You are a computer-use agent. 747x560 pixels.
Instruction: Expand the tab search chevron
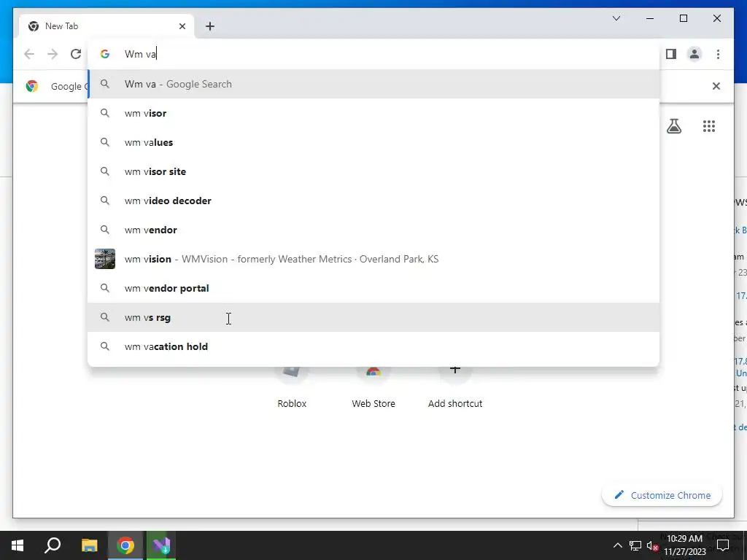(616, 18)
